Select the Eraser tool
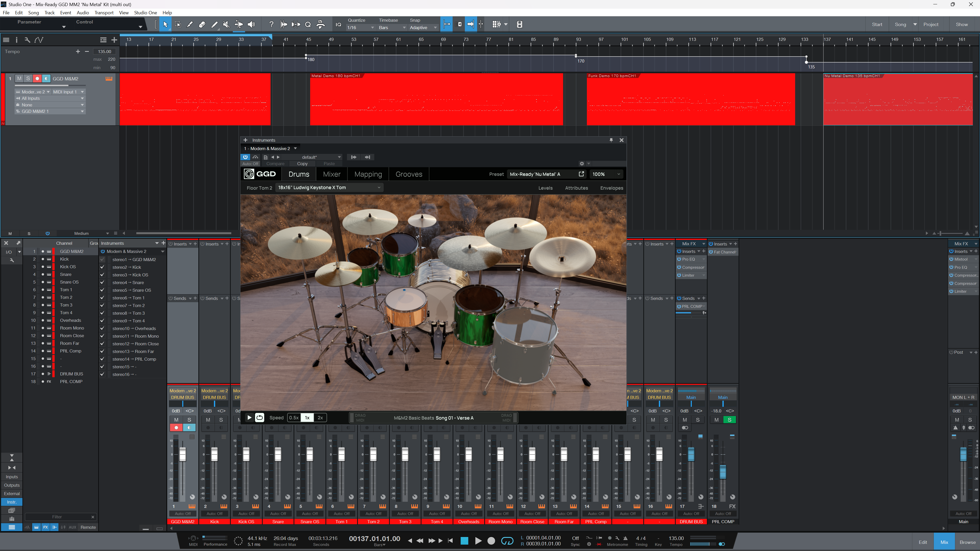Viewport: 980px width, 551px height. point(202,24)
